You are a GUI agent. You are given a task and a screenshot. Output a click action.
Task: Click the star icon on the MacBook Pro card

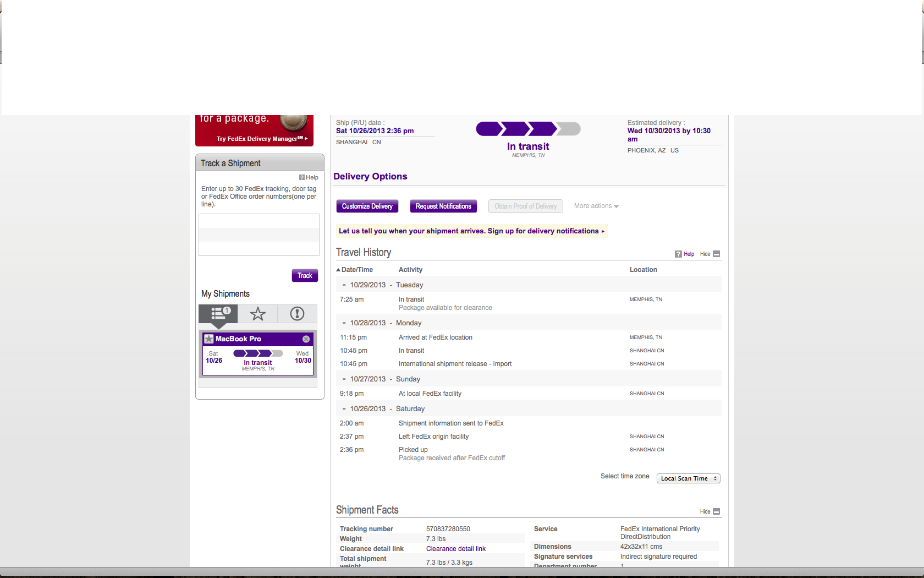209,339
